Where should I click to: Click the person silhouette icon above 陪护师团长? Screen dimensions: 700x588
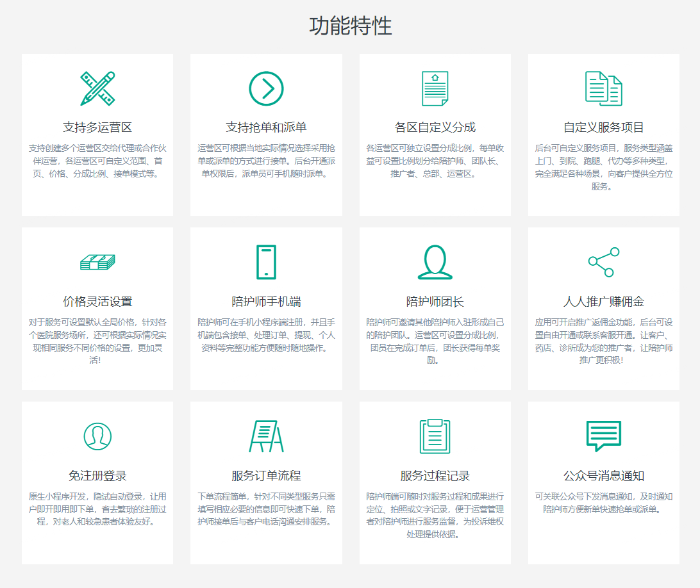point(435,262)
